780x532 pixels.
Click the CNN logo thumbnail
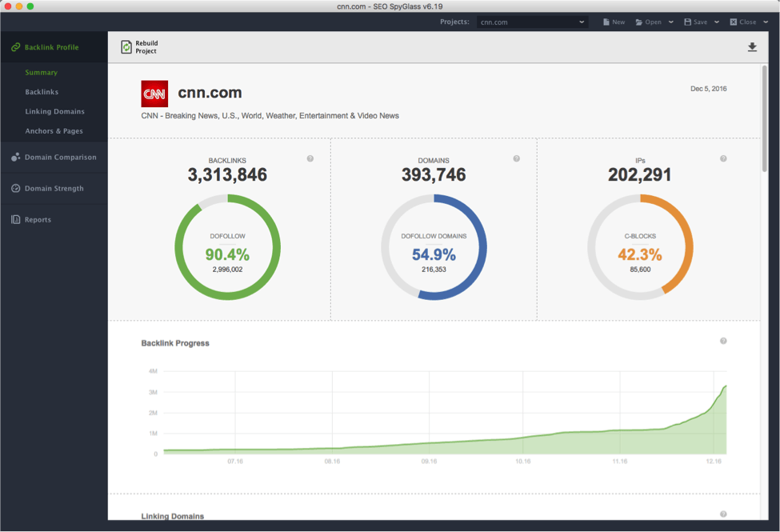pos(154,94)
